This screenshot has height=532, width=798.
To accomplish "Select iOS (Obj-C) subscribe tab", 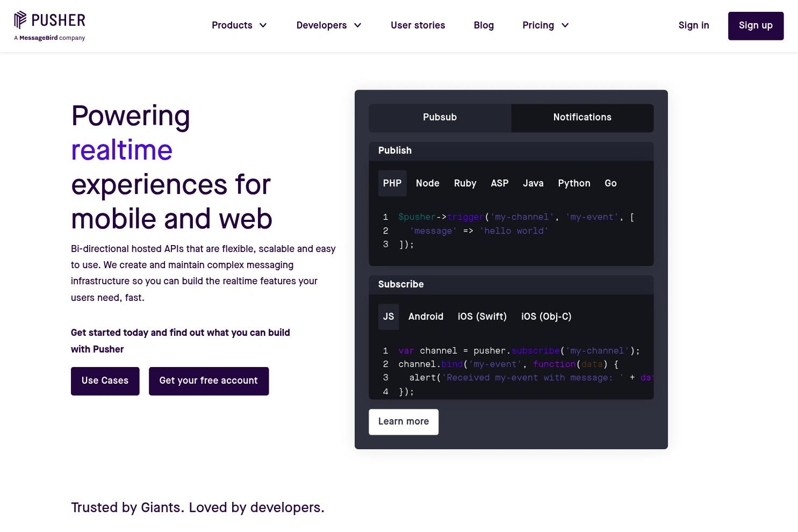I will [x=546, y=317].
